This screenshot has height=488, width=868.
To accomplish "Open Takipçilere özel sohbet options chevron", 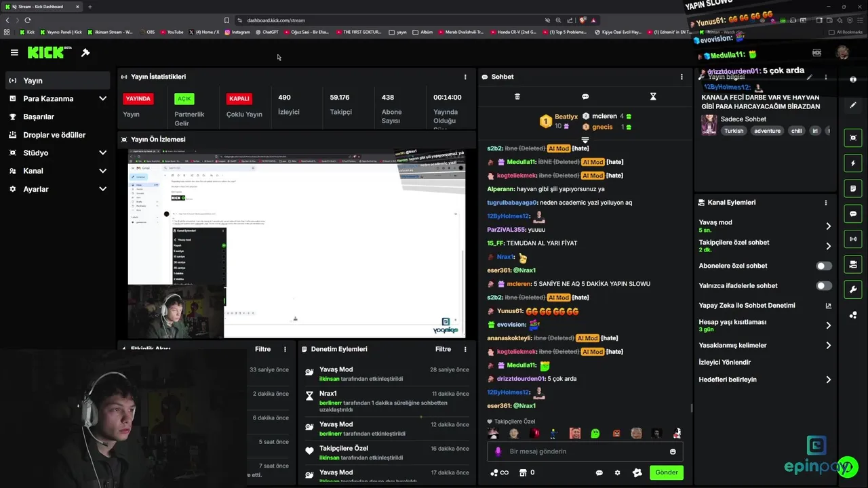I will coord(828,246).
